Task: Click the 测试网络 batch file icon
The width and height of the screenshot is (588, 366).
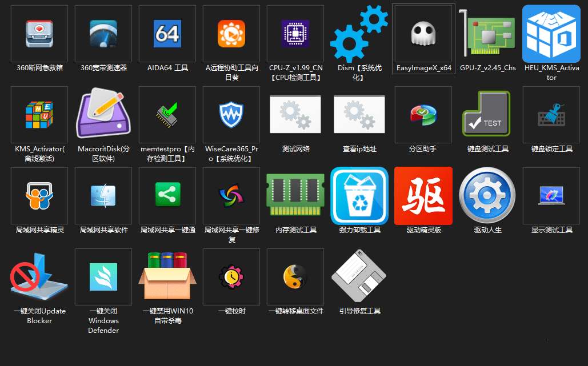Action: (295, 115)
